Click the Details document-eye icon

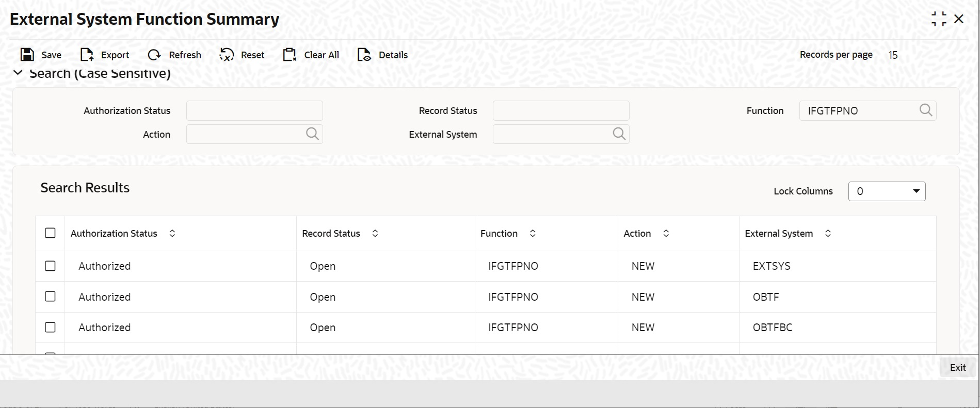(364, 55)
